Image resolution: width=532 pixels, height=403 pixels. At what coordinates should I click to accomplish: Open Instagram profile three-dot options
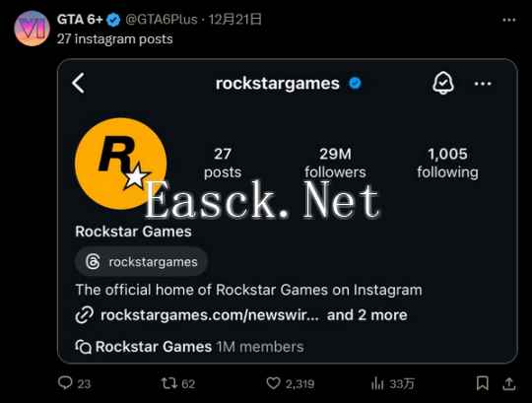coord(483,84)
